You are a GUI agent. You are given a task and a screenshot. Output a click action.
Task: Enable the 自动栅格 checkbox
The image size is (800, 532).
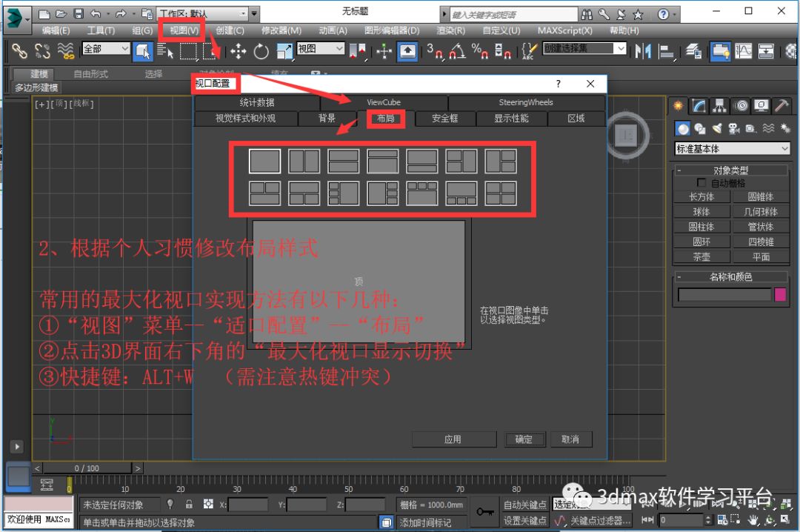tap(701, 182)
